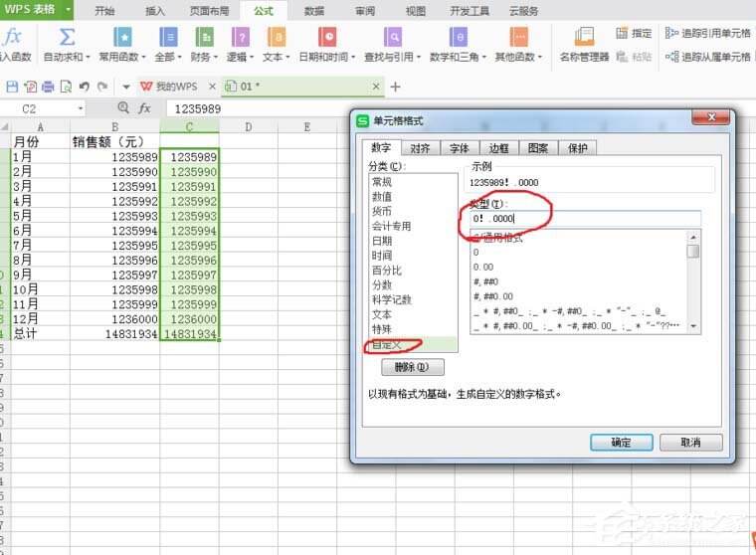
Task: Open the WPS 表格 application menu dropdown
Action: point(68,9)
